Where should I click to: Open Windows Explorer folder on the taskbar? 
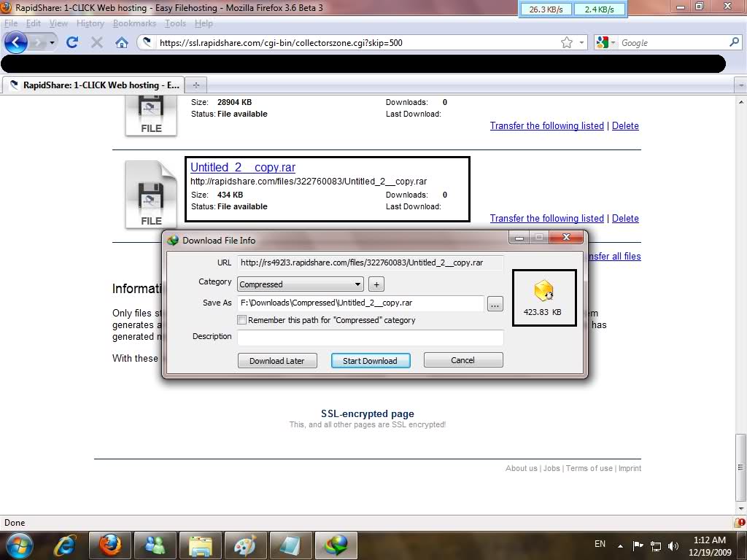(201, 545)
